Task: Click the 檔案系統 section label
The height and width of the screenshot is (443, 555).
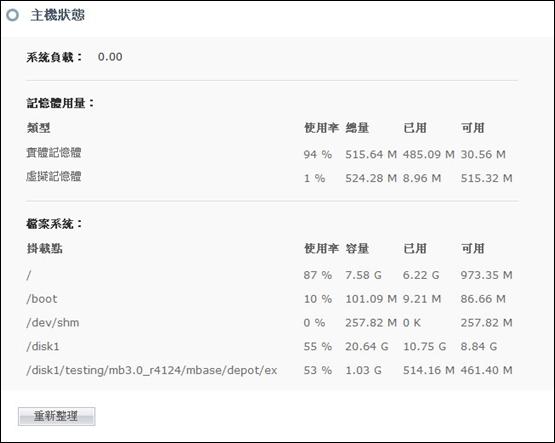Action: [x=54, y=224]
